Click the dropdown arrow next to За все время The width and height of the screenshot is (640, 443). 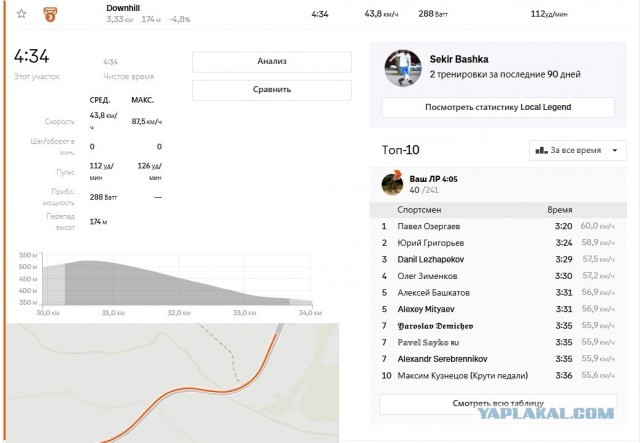tap(615, 150)
